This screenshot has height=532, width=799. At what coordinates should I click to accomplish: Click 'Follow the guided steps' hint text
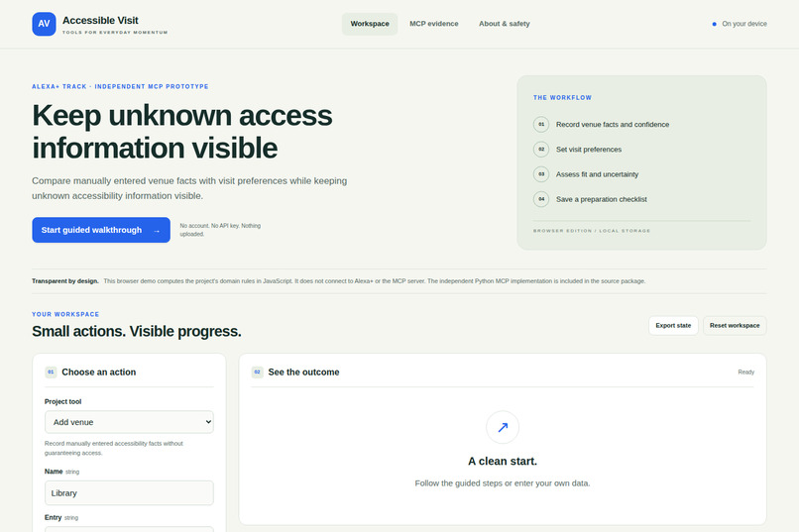(503, 483)
